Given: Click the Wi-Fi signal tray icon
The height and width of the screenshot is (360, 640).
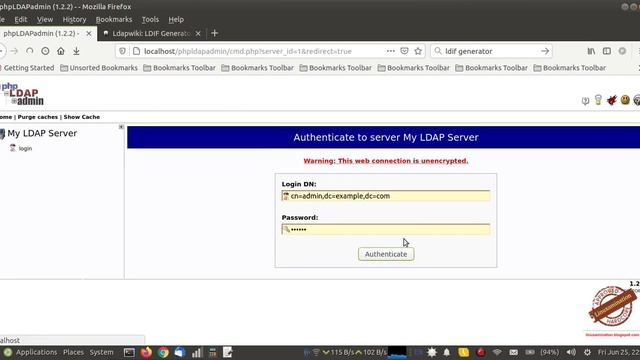Looking at the screenshot, I should [x=497, y=352].
